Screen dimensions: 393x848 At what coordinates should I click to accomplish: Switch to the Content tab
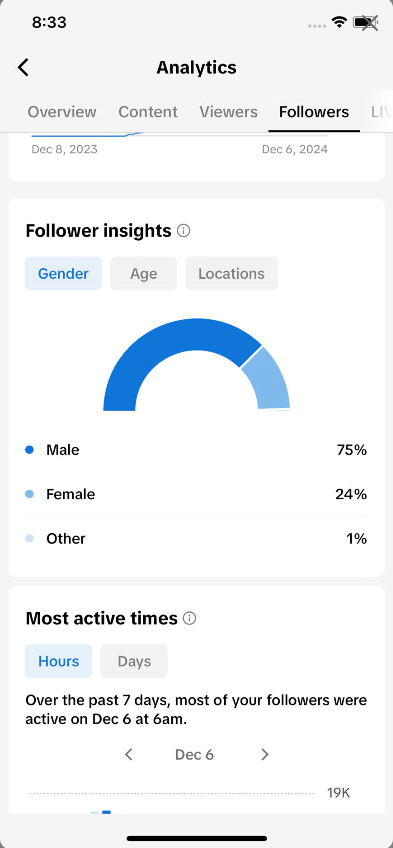coord(148,112)
